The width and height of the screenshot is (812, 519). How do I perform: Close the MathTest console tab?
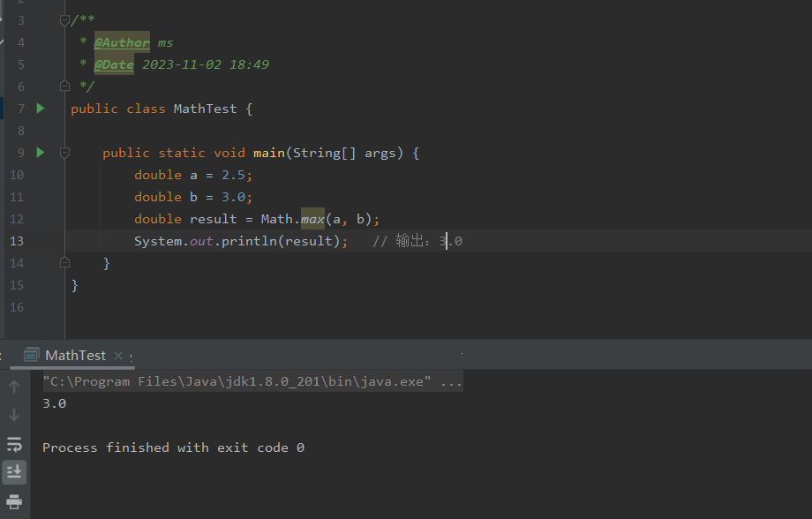[118, 355]
